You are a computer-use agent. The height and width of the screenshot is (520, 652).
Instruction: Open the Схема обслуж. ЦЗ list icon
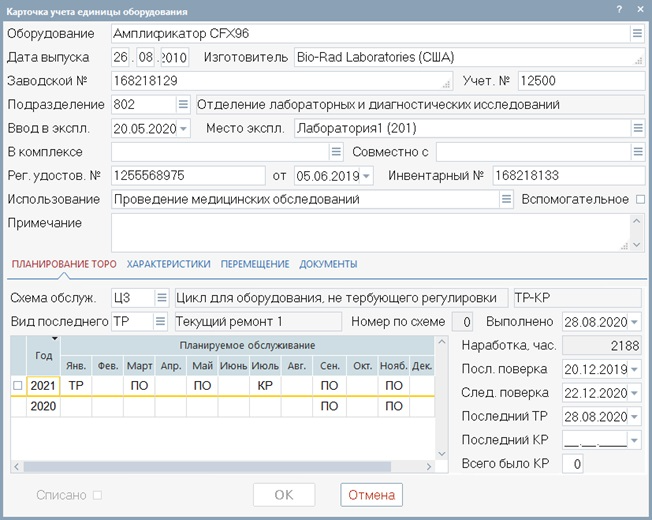[x=161, y=297]
